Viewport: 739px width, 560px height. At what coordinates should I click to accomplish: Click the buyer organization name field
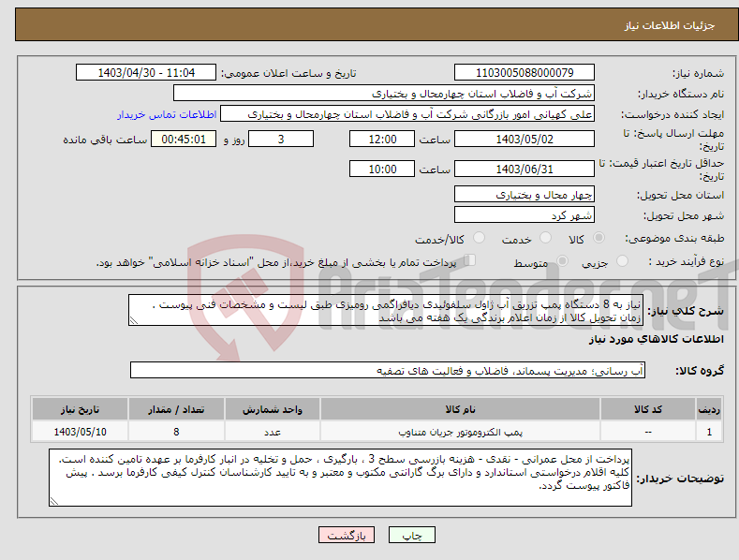tap(384, 94)
